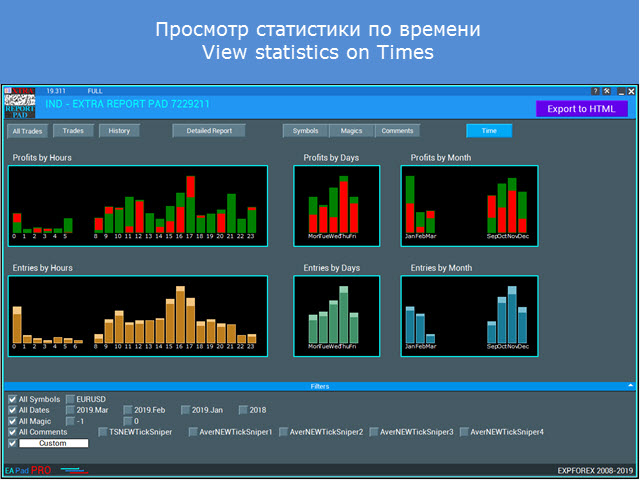Screen dimensions: 640x480
Task: Toggle the magic 0 filter checkbox
Action: [x=128, y=421]
